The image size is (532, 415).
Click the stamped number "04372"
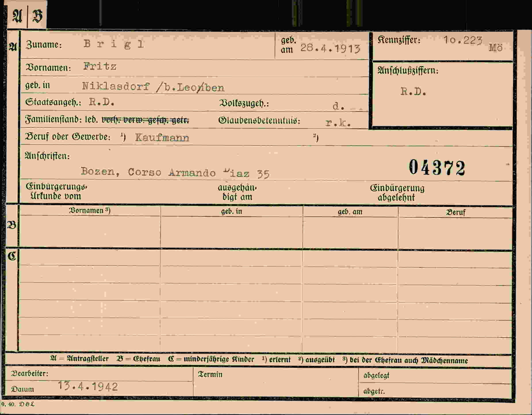(x=437, y=168)
